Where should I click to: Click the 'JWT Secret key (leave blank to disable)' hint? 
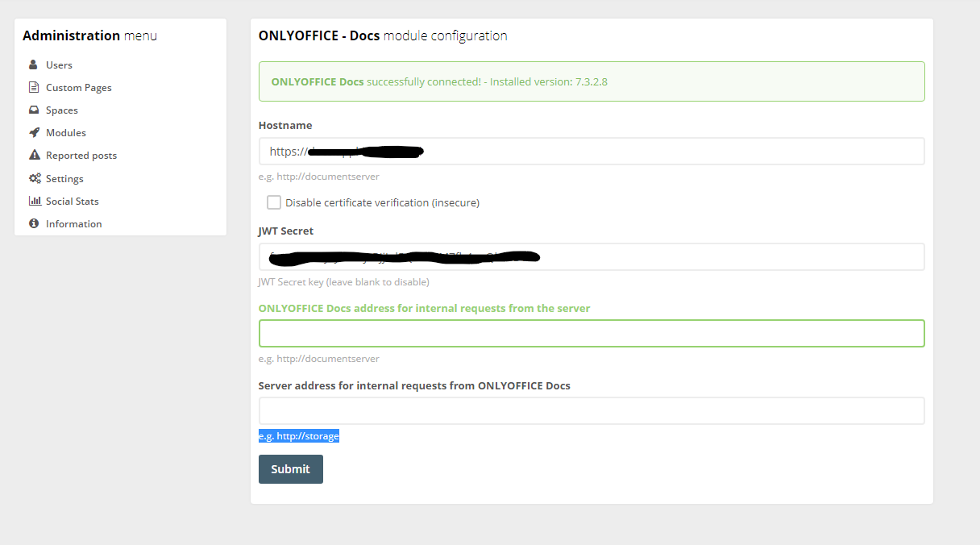[x=344, y=282]
